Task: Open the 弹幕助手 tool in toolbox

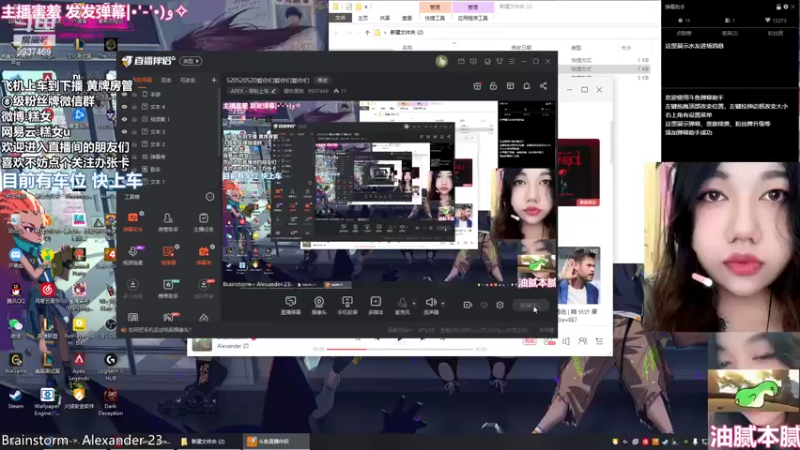Action: pos(133,222)
